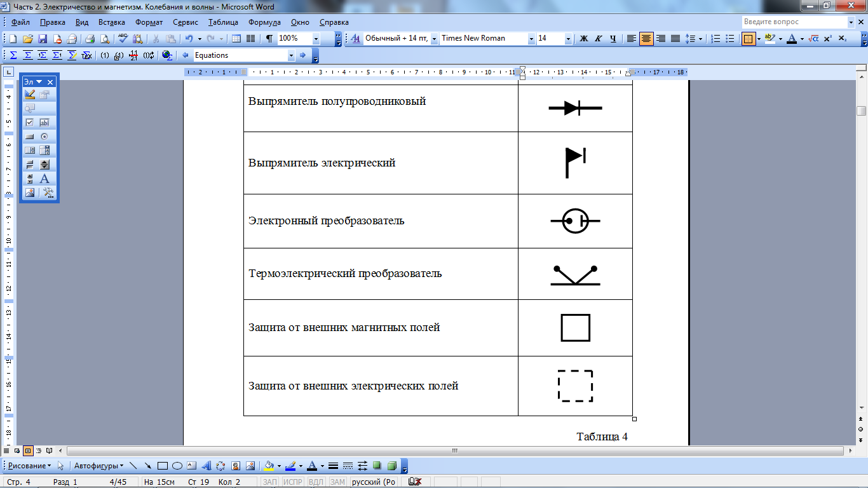Open the Times New Roman font dropdown

[x=531, y=39]
